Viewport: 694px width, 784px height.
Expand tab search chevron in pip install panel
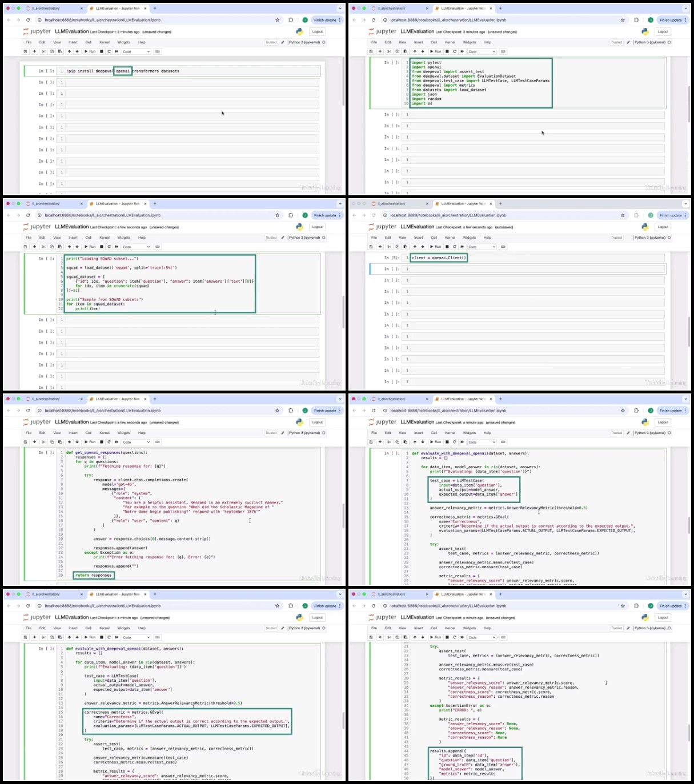pyautogui.click(x=340, y=9)
